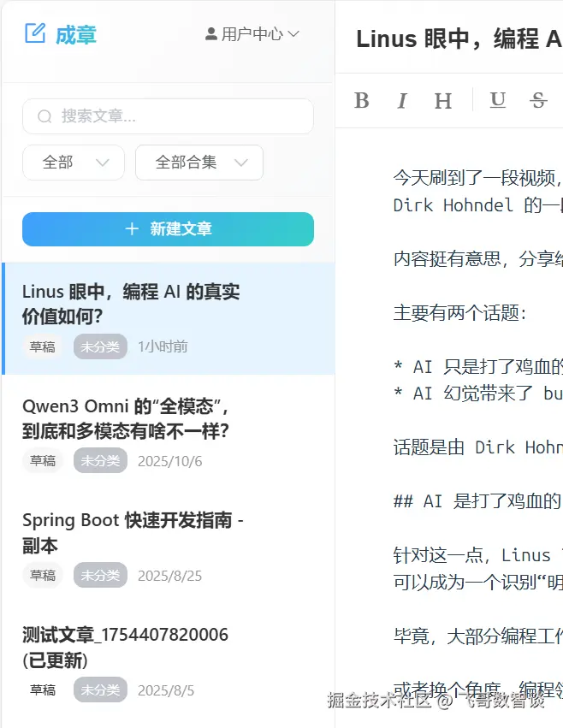Click the 成章 brand name text
Screen dimensions: 563x728
click(75, 35)
